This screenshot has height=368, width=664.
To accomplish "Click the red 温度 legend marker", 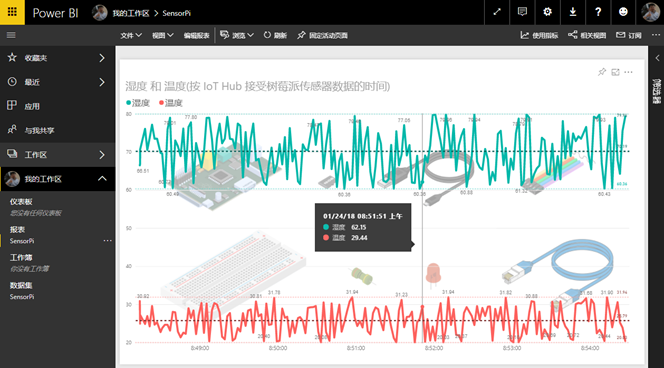I will point(161,103).
